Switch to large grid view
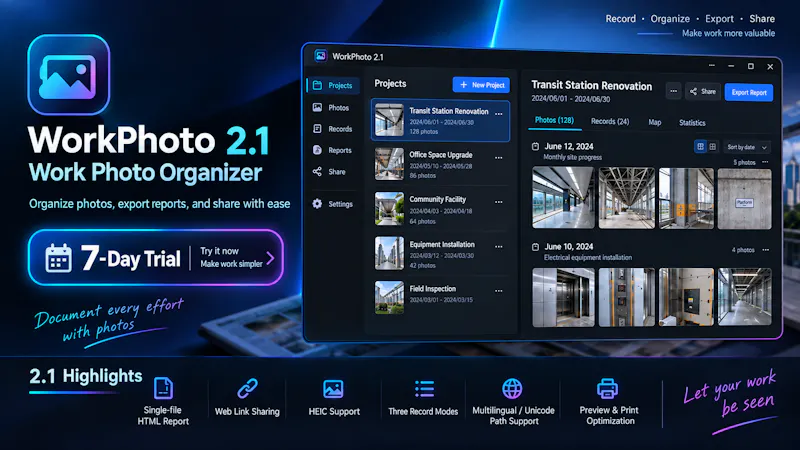 [701, 147]
